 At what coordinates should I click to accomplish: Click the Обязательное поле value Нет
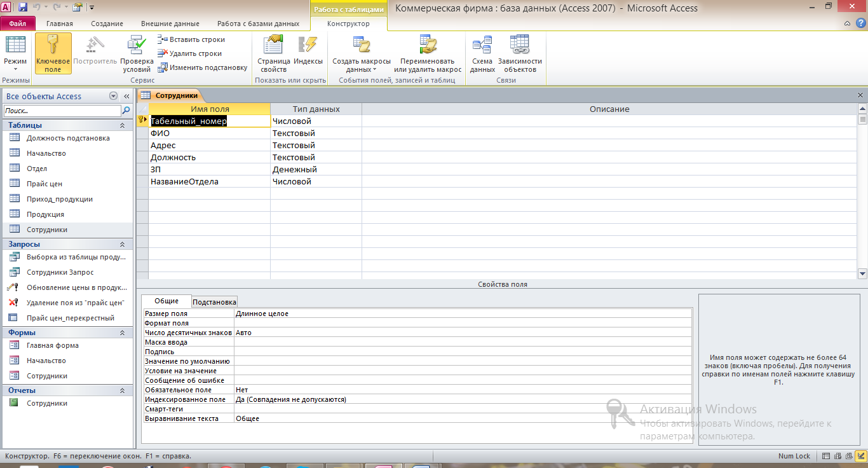coord(463,390)
